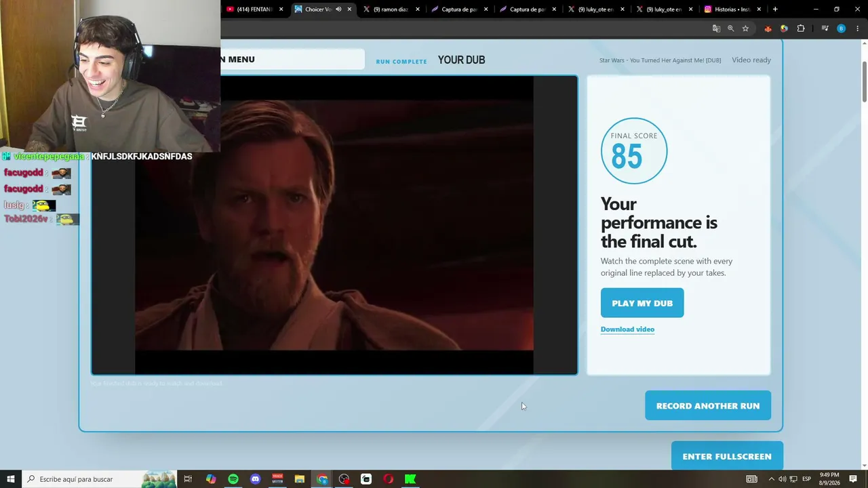Screen dimensions: 868x488
Task: Click the Chrome taskbar icon
Action: pyautogui.click(x=322, y=479)
